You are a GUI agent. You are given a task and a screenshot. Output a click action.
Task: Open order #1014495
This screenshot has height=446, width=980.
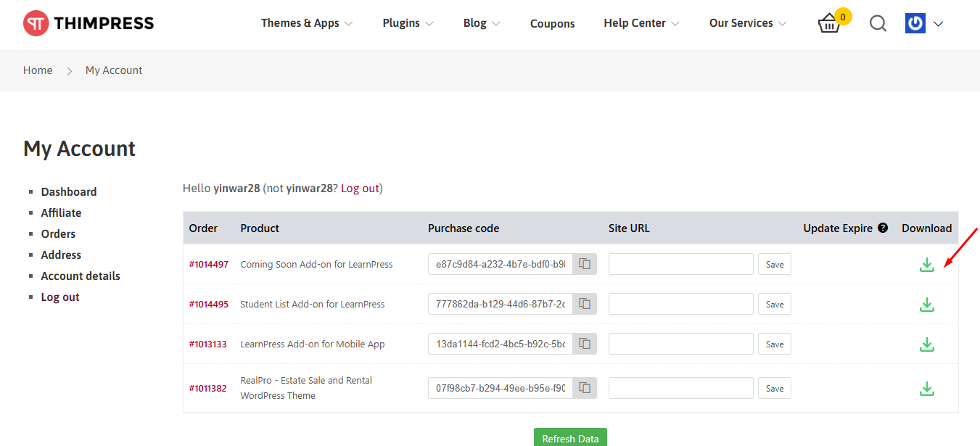[208, 305]
